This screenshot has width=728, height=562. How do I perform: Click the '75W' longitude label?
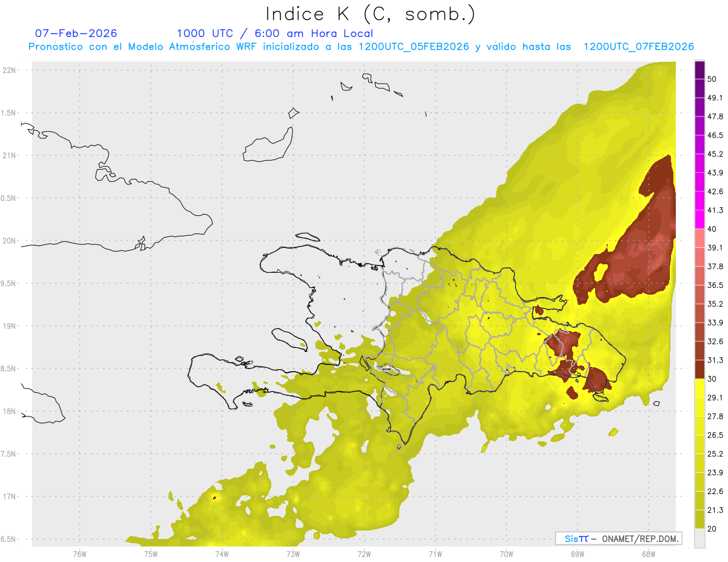150,554
